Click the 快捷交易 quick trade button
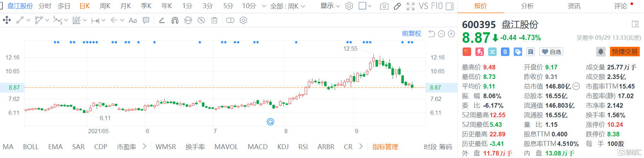644x158 pixels. [625, 52]
